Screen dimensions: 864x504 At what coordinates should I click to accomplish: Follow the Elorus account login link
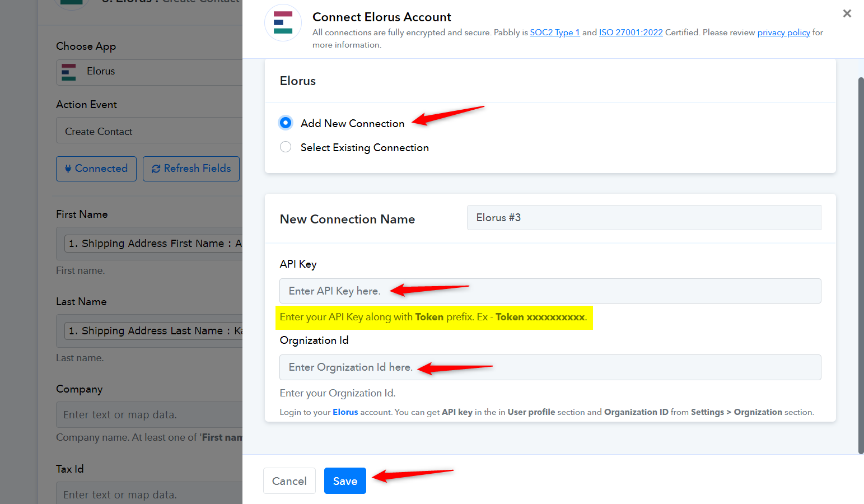pyautogui.click(x=345, y=412)
